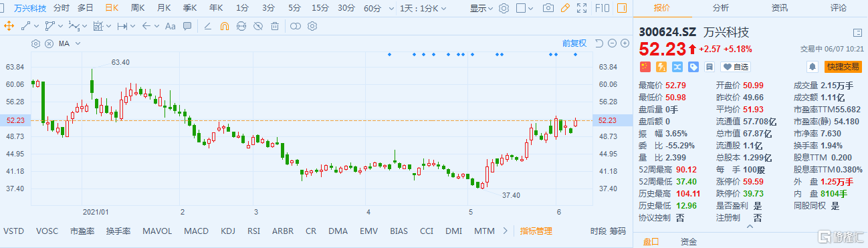
Task: Expand wave tool options arrow
Action: point(84,26)
